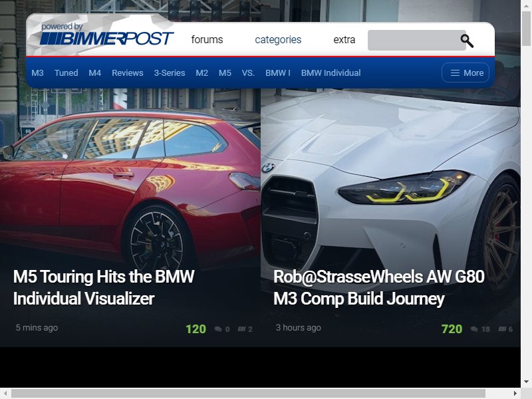Click the 720 views count
Viewport: 532px width, 399px height.
(452, 329)
